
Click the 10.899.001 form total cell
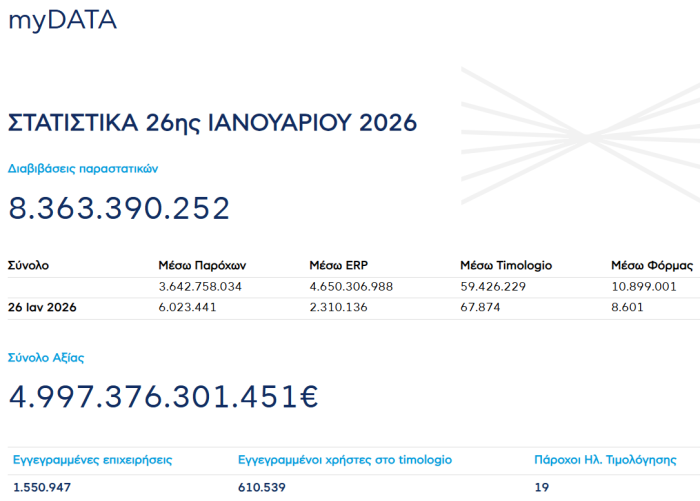pos(644,287)
